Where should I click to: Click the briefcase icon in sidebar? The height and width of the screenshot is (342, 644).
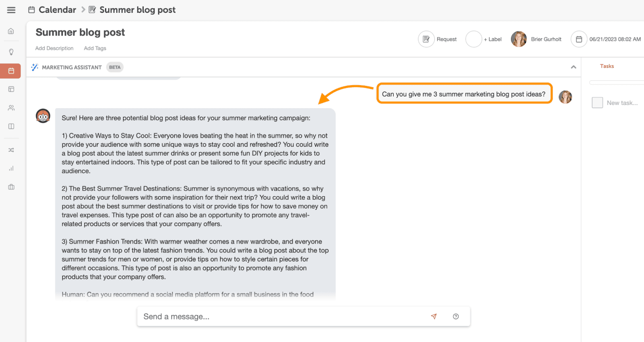click(11, 187)
